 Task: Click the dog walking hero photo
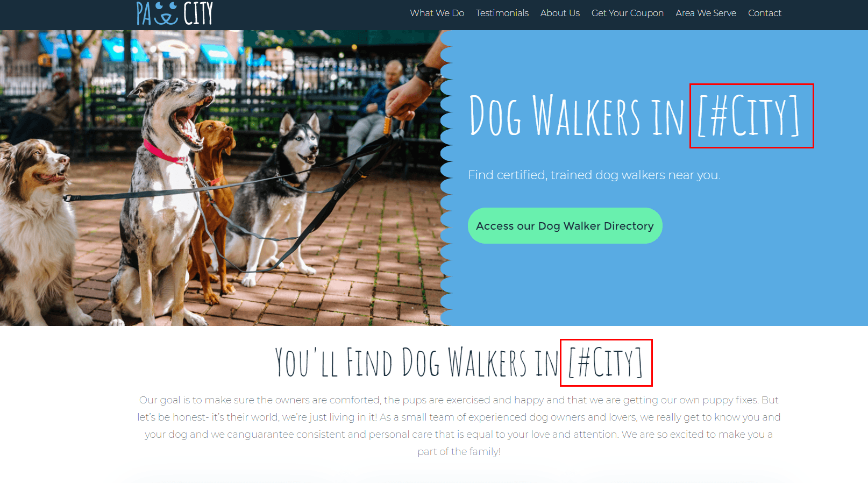[220, 177]
